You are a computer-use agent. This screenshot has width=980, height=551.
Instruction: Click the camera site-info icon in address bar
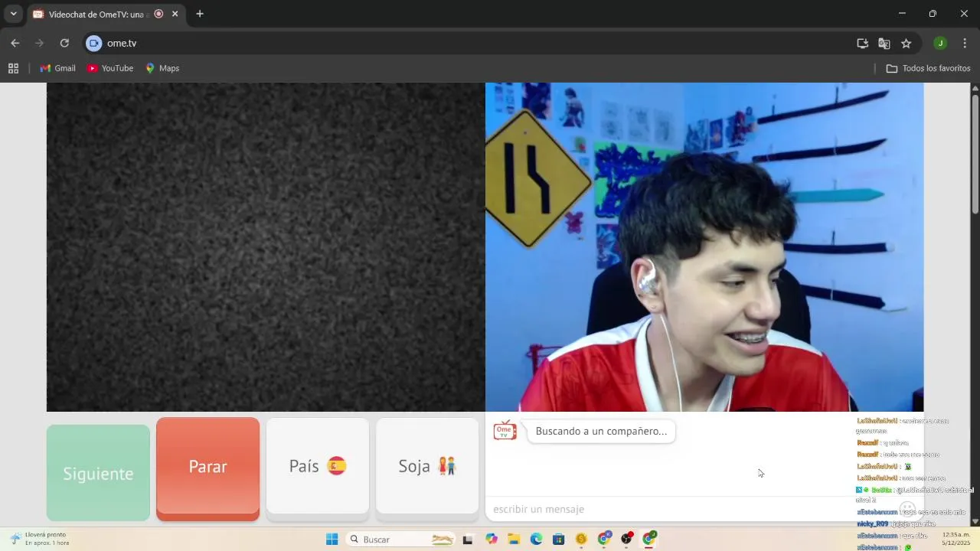93,43
